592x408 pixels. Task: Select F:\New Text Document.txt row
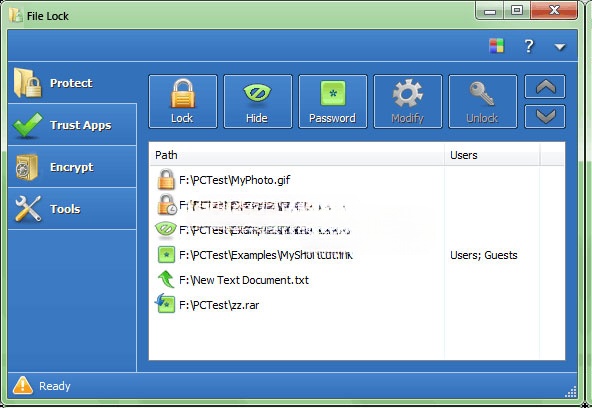357,280
